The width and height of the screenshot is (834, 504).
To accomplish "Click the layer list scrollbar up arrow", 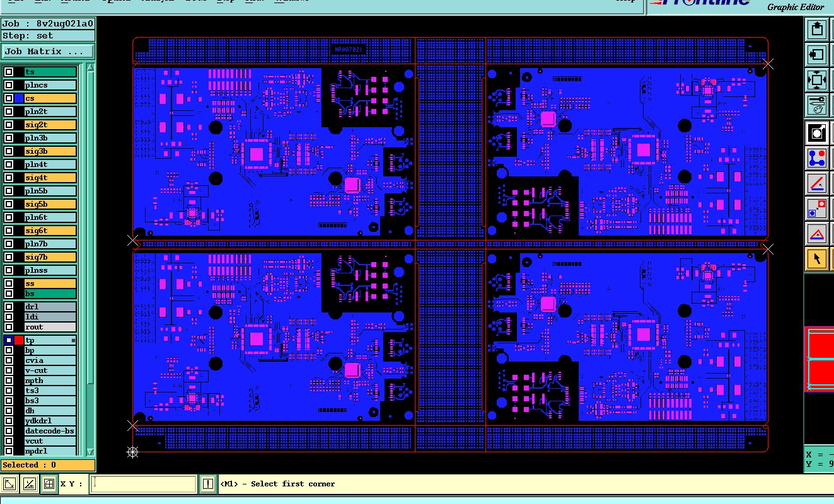I will [90, 68].
